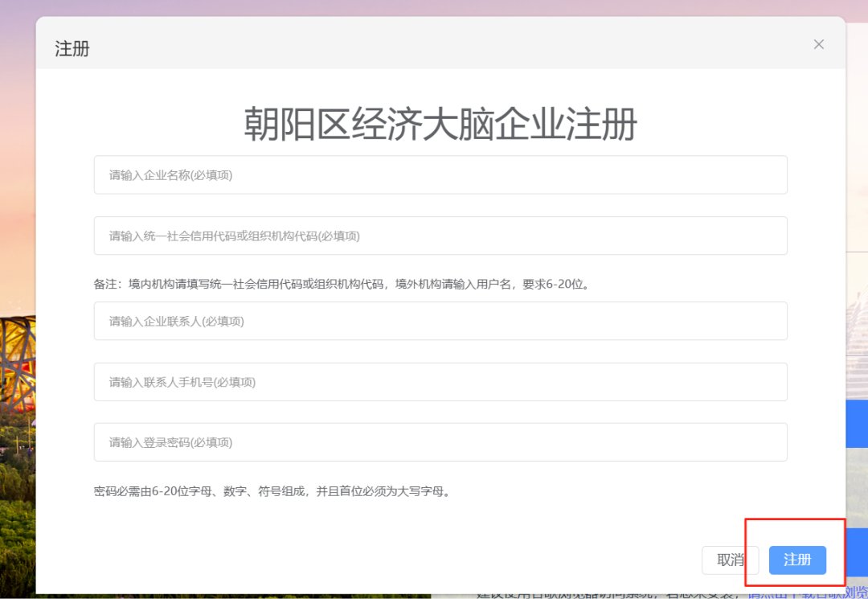Close the 注册 dialog with the X icon

pos(819,44)
